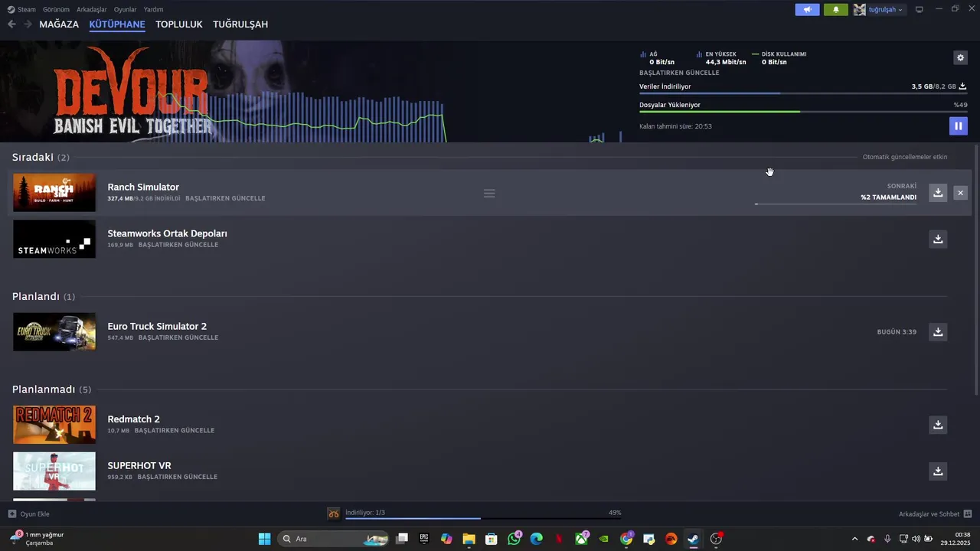Open the Yardım menu
Screen dimensions: 980x551
pyautogui.click(x=153, y=9)
